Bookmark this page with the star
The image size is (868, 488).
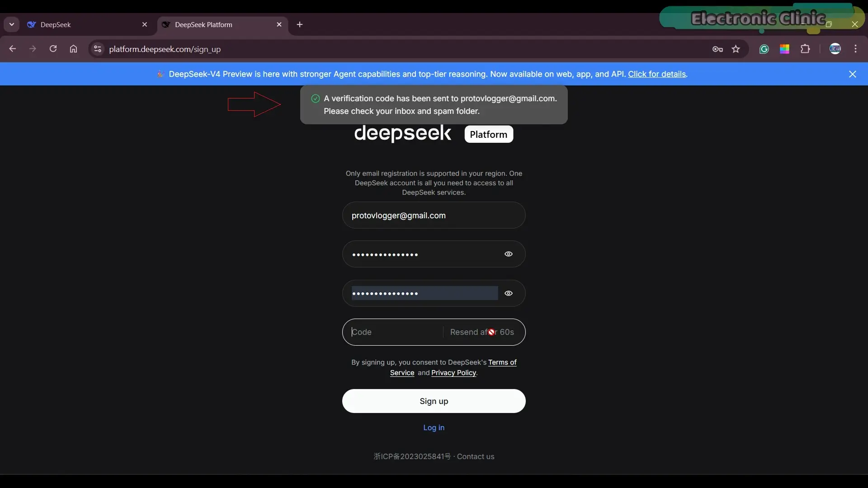point(736,49)
